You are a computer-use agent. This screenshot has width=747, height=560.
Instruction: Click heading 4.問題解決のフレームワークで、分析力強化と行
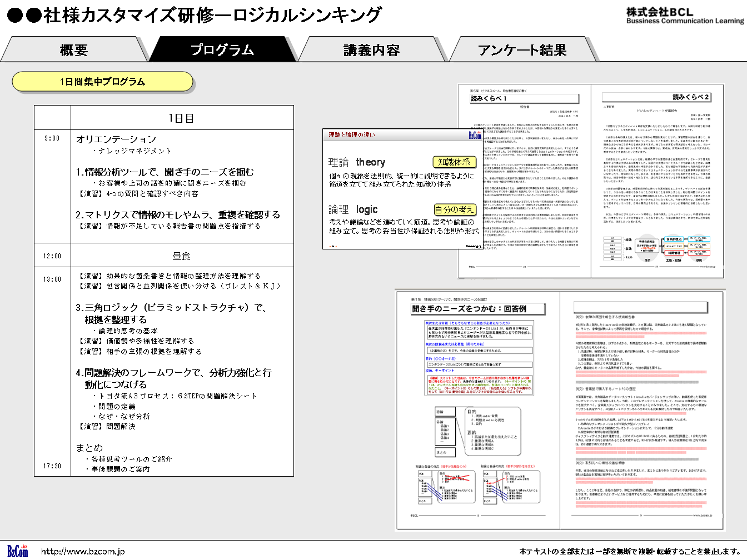tap(174, 372)
